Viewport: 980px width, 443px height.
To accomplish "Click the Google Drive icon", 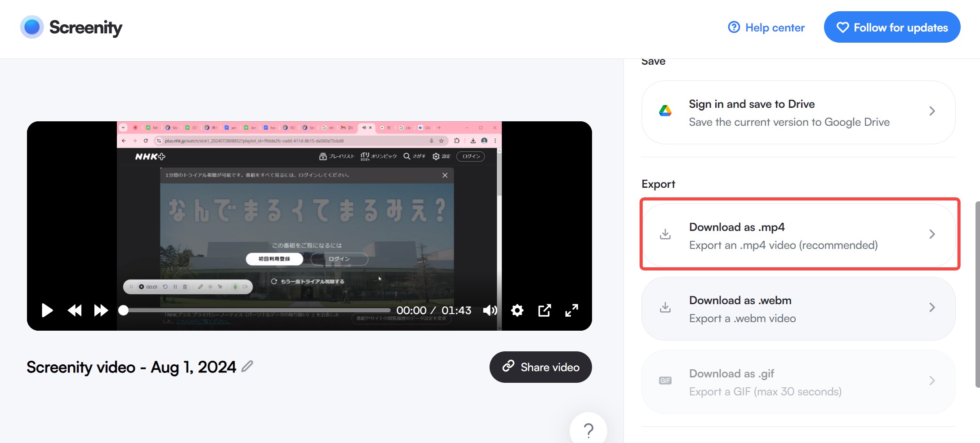I will tap(665, 111).
